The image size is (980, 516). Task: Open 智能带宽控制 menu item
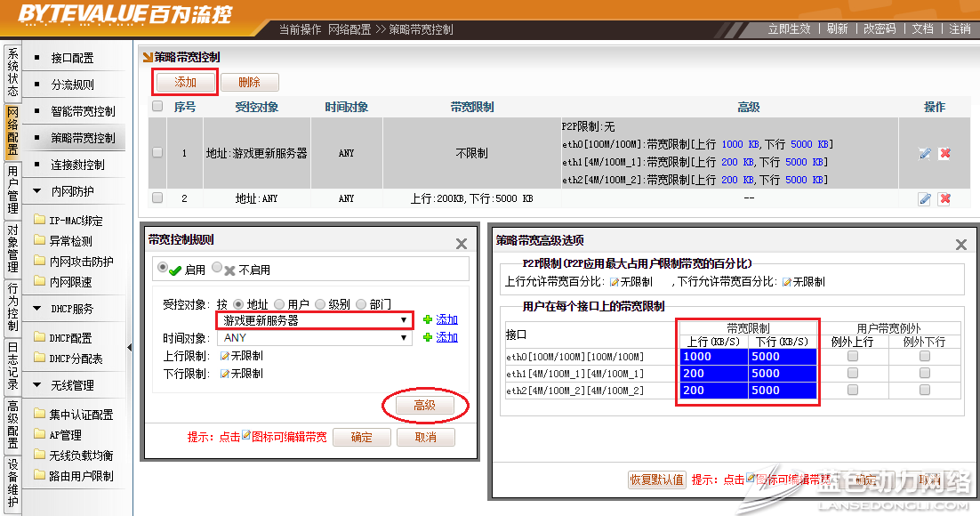83,111
